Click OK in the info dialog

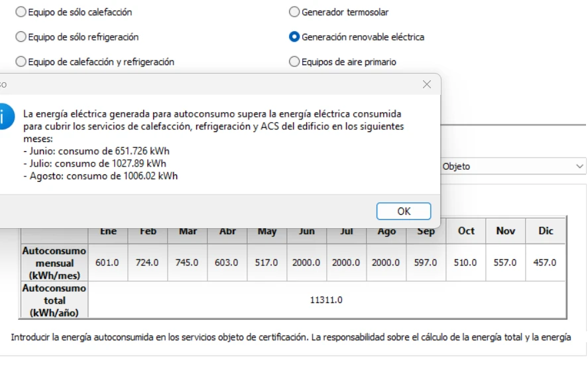[404, 212]
